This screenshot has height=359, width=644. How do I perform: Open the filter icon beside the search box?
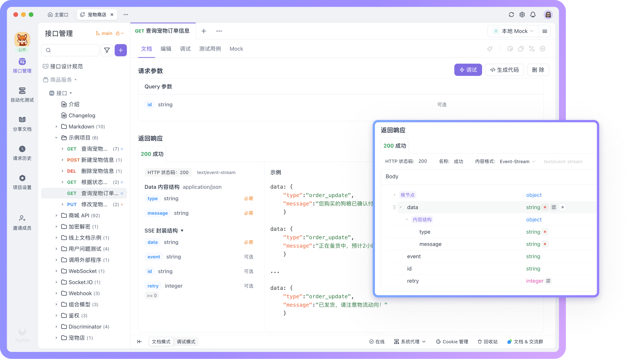(x=107, y=50)
